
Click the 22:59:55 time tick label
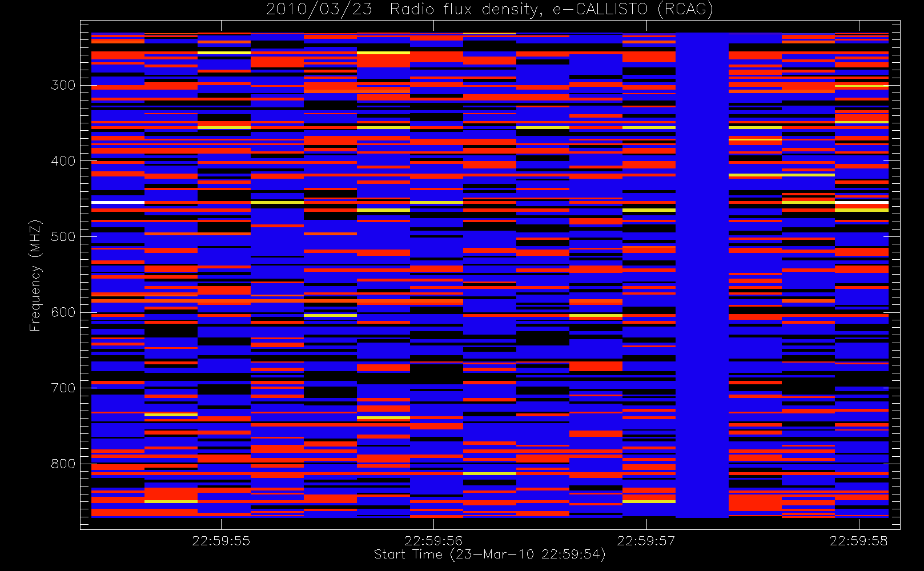pyautogui.click(x=221, y=541)
